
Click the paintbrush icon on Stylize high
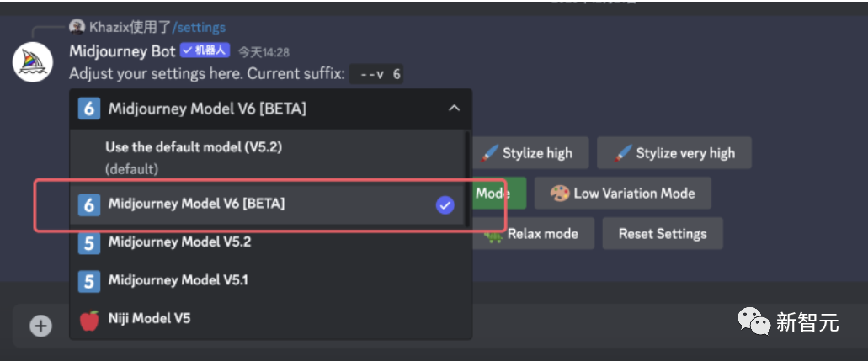point(489,153)
